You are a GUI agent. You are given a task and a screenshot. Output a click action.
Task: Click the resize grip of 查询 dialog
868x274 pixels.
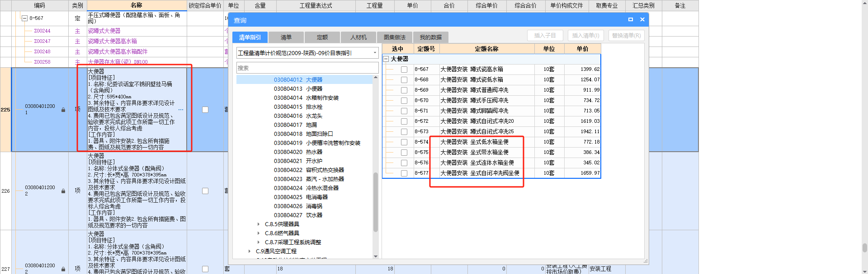(x=646, y=261)
